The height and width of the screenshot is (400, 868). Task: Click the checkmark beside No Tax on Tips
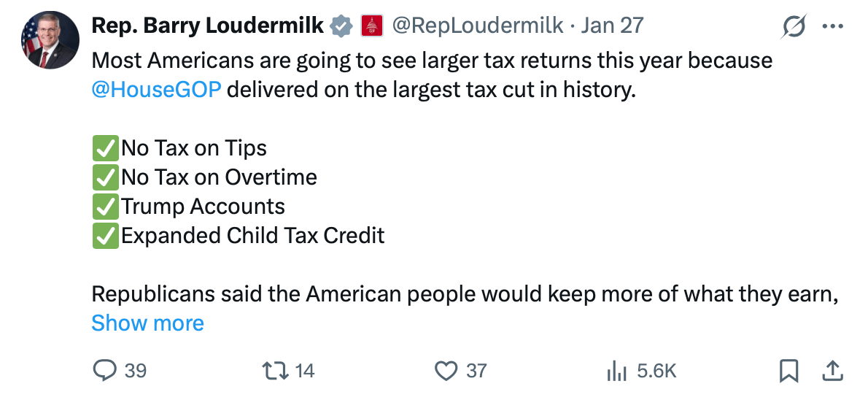105,148
